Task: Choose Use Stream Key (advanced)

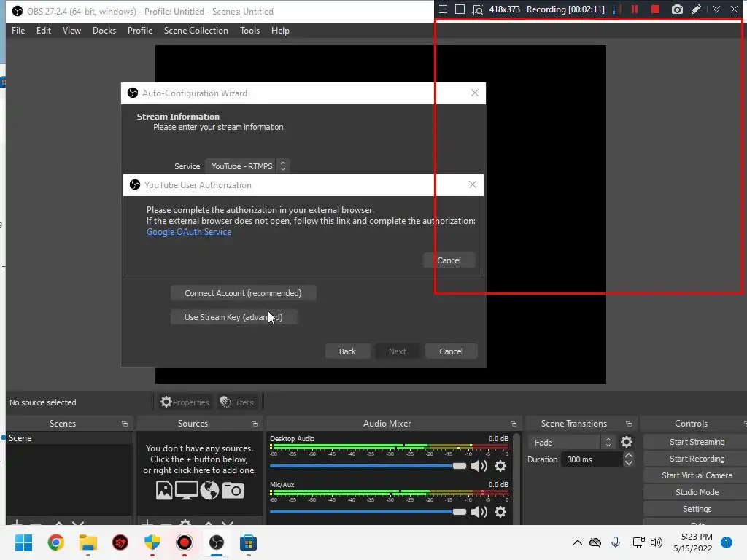Action: [233, 317]
